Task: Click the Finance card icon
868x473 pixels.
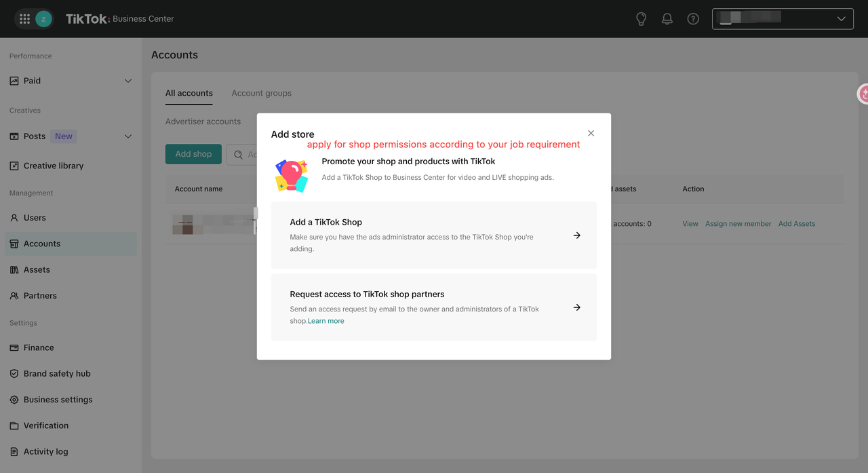Action: click(14, 347)
